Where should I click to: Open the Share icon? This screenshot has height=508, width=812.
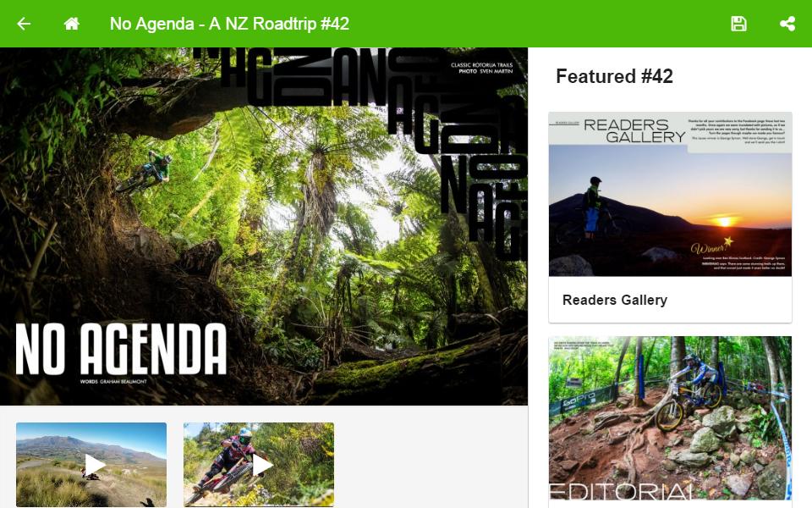[787, 24]
